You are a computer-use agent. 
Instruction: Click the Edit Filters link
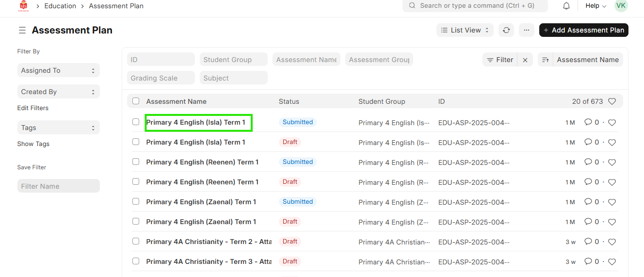(x=33, y=108)
